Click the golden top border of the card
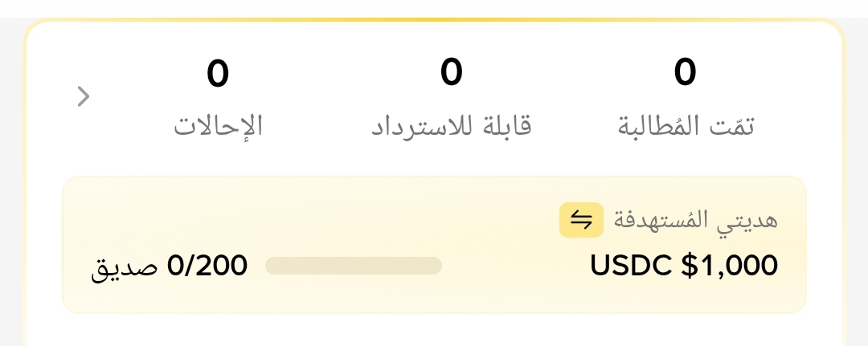This screenshot has height=346, width=868. (x=434, y=20)
